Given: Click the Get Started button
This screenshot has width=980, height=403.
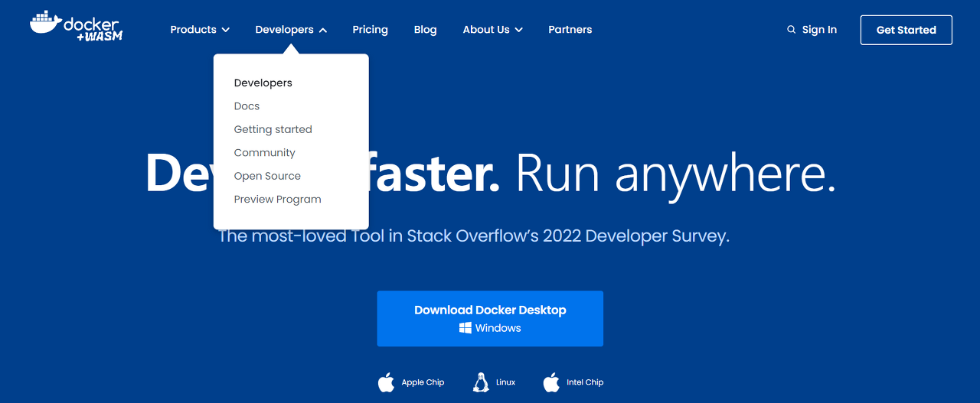Looking at the screenshot, I should [906, 30].
